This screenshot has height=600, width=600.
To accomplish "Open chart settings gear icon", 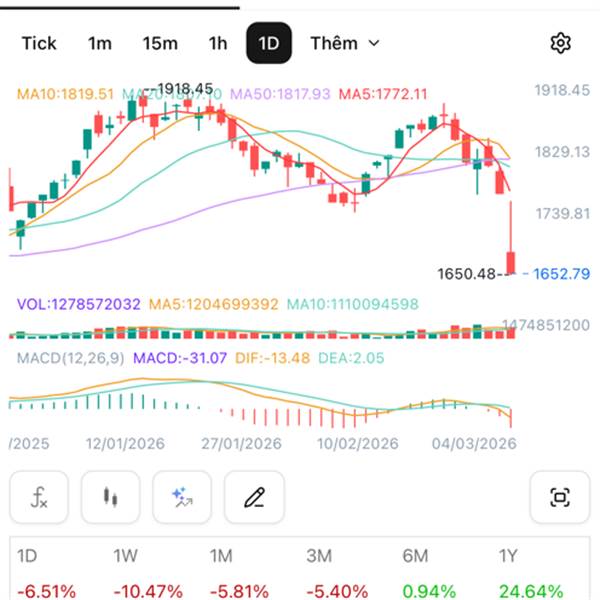I will pyautogui.click(x=560, y=43).
